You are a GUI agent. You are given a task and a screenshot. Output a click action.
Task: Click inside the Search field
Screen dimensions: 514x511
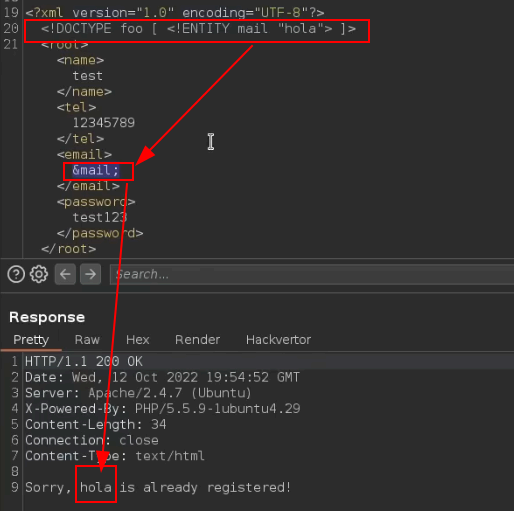coord(312,274)
